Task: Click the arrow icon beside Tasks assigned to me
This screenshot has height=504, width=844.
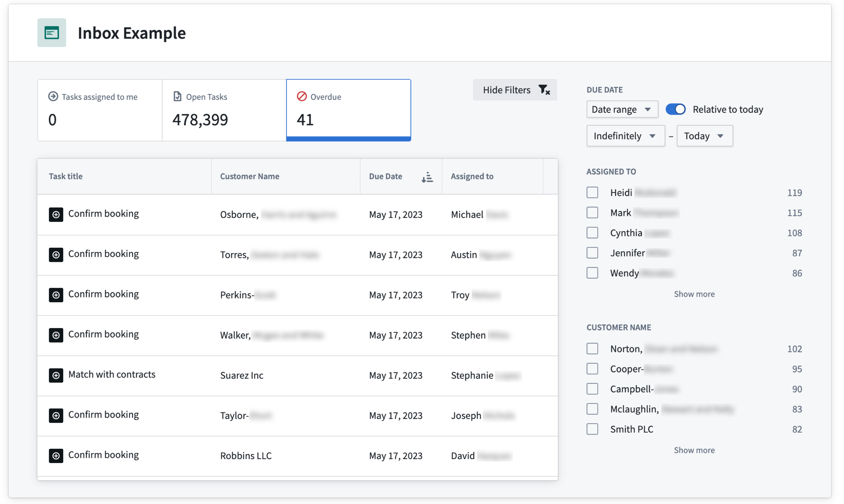Action: pyautogui.click(x=53, y=97)
